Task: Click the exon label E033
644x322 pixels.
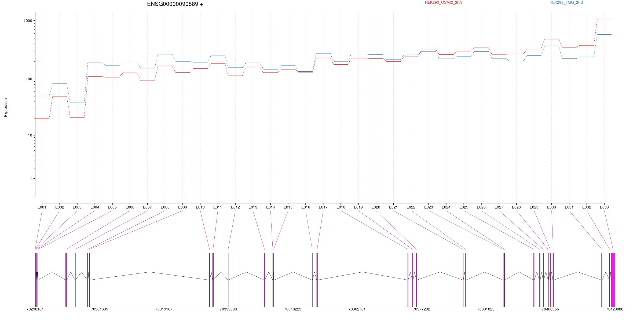Action: (x=604, y=207)
